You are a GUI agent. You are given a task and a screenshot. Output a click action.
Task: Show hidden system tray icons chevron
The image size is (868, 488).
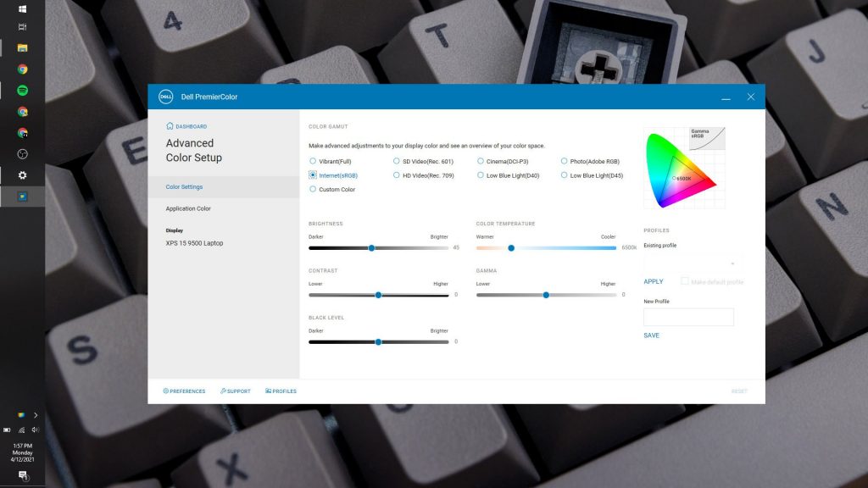point(36,415)
